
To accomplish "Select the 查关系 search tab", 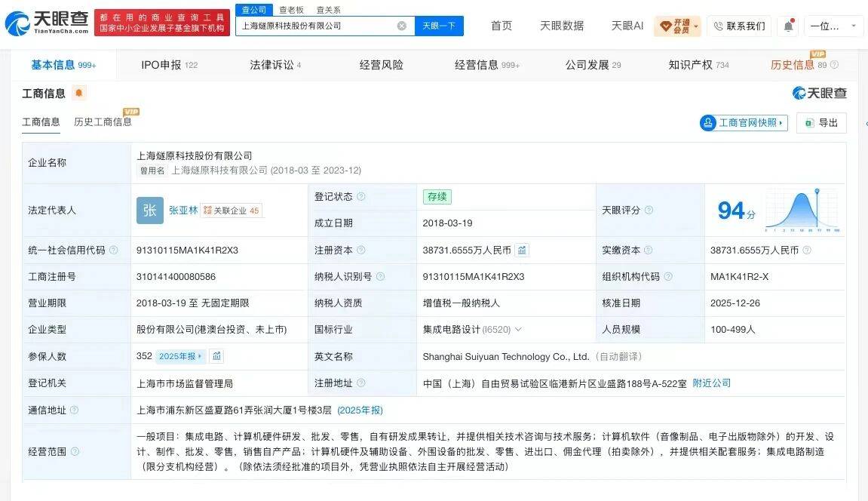I will (328, 10).
